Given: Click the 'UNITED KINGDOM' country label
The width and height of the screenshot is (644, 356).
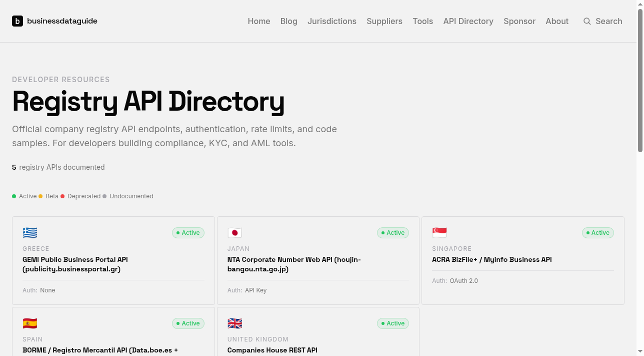Looking at the screenshot, I should click(x=258, y=339).
